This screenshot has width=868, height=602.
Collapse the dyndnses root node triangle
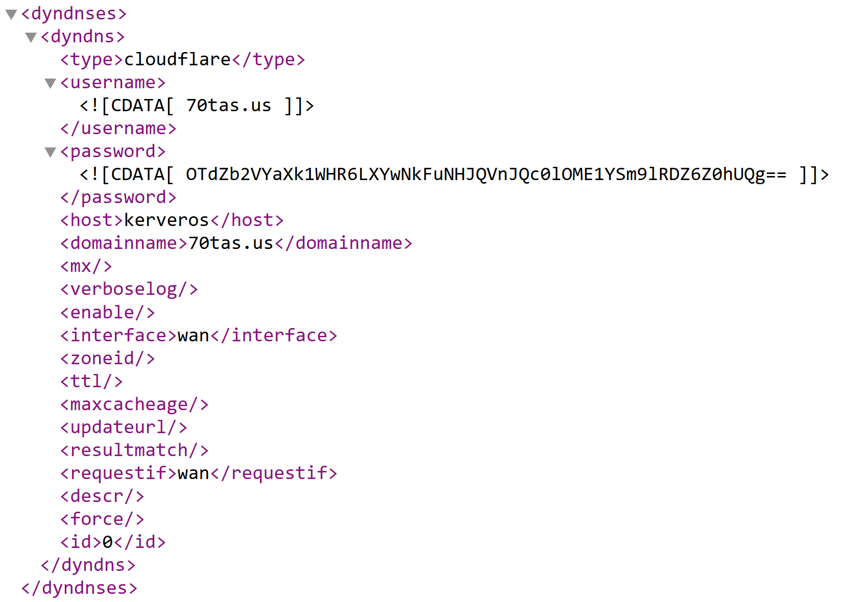pyautogui.click(x=11, y=14)
